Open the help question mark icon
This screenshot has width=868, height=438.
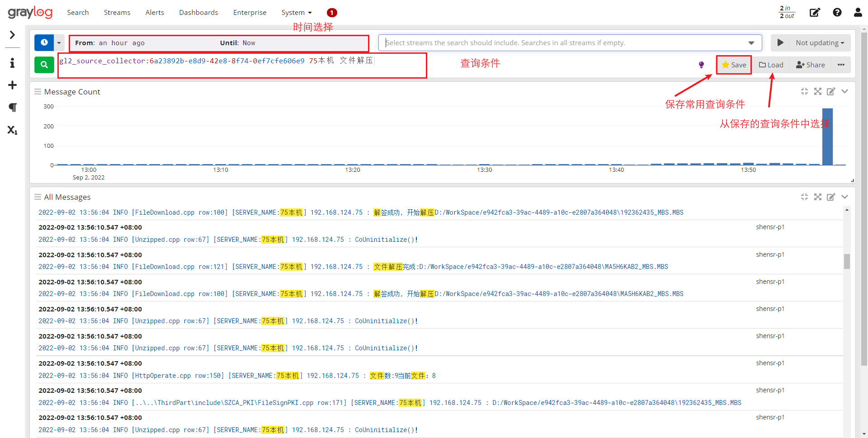(x=837, y=13)
